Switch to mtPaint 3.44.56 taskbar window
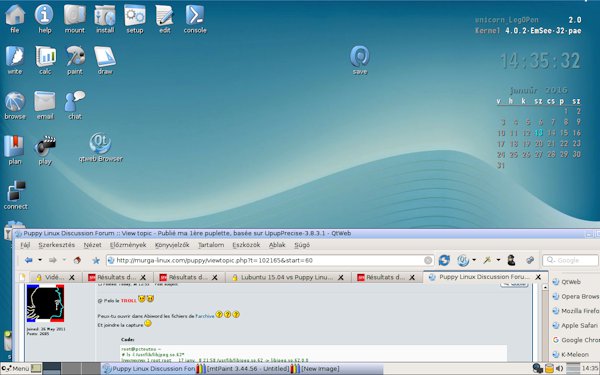 pos(243,369)
